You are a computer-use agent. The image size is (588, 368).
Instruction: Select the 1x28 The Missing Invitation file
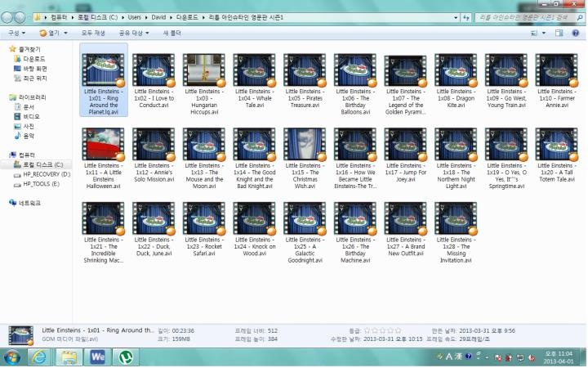(x=456, y=232)
